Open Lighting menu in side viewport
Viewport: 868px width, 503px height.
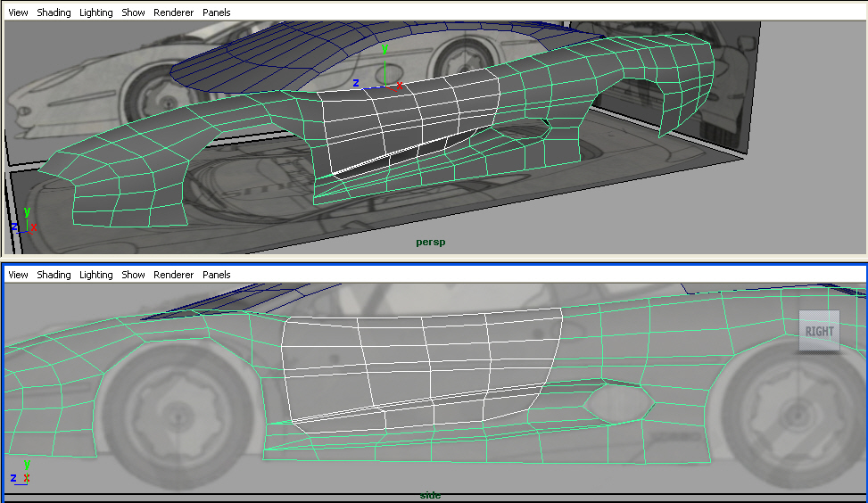(x=95, y=275)
